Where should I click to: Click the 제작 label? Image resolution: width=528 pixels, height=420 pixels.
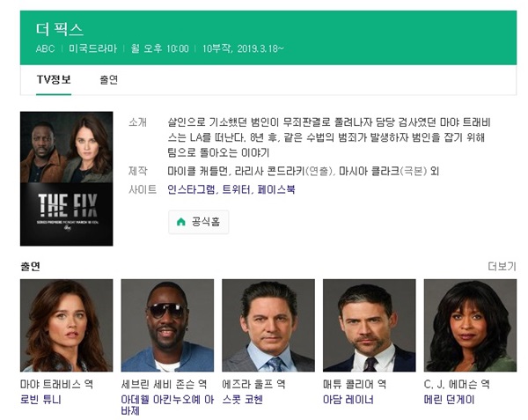coord(138,171)
